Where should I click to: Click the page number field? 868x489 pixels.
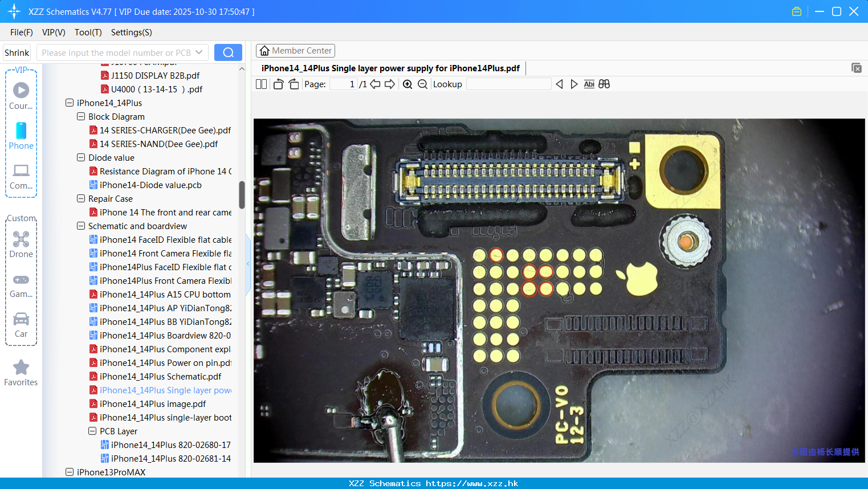coord(344,84)
